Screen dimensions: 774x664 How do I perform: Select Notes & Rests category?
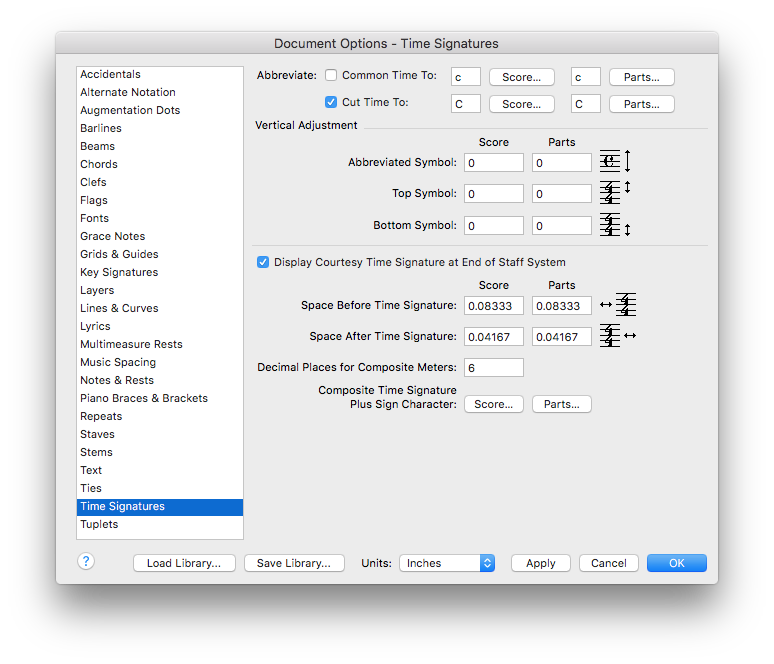pyautogui.click(x=160, y=381)
